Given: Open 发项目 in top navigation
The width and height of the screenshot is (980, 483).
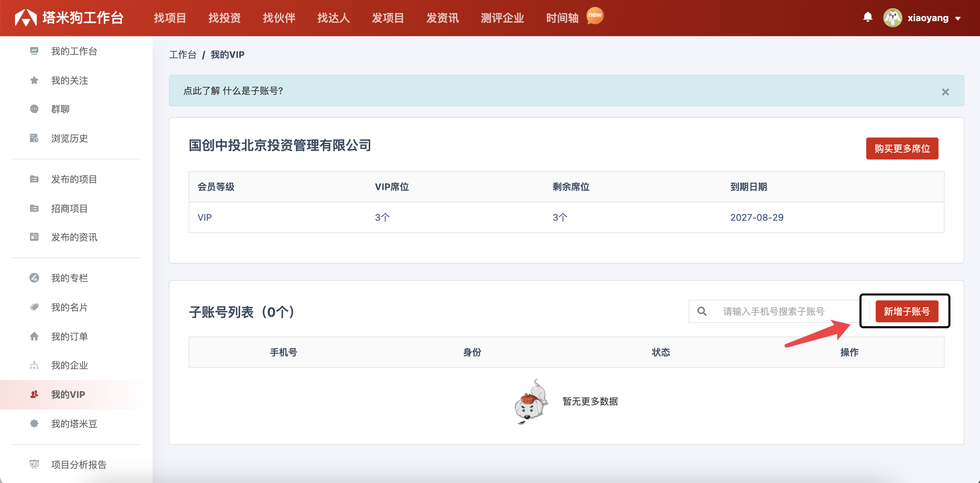Looking at the screenshot, I should [x=388, y=17].
